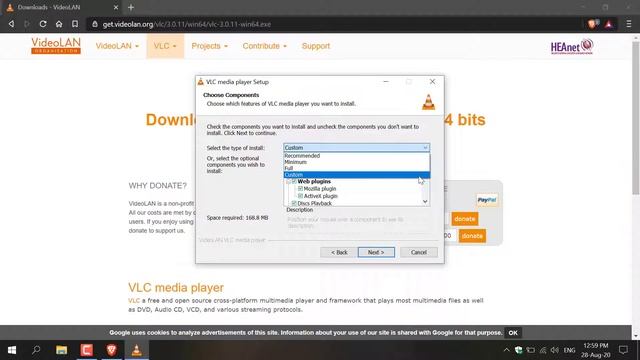Click the ENG language indicator
640x360 pixels.
(569, 350)
